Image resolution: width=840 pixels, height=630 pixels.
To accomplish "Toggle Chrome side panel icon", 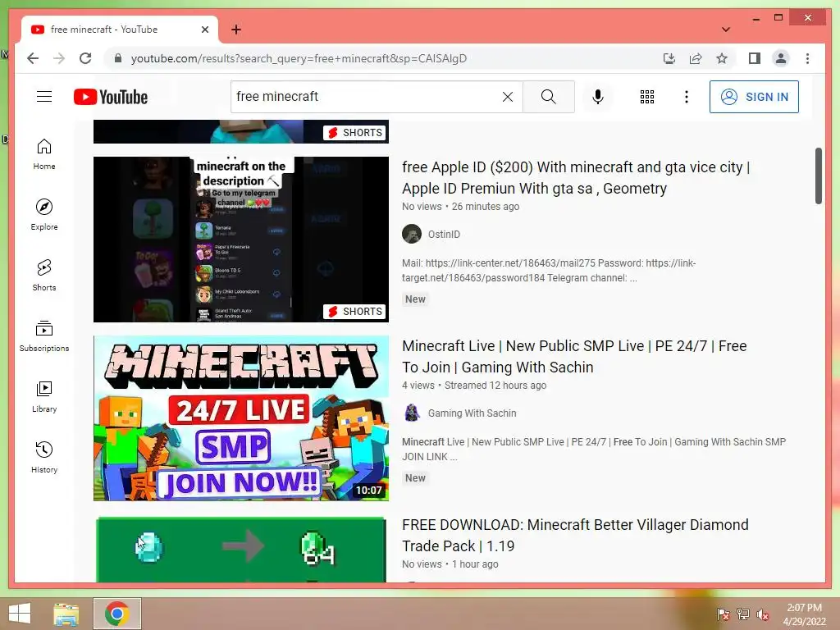I will point(755,58).
